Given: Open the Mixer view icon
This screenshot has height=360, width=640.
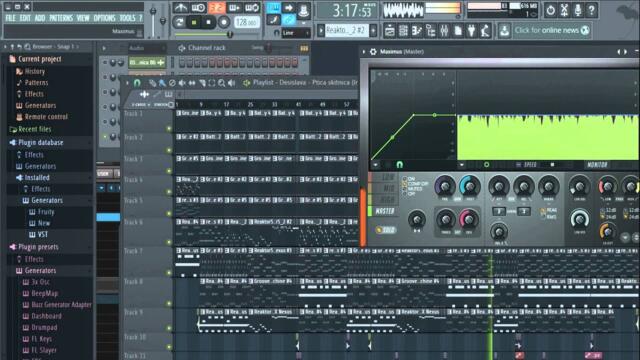Looking at the screenshot, I should 444,31.
